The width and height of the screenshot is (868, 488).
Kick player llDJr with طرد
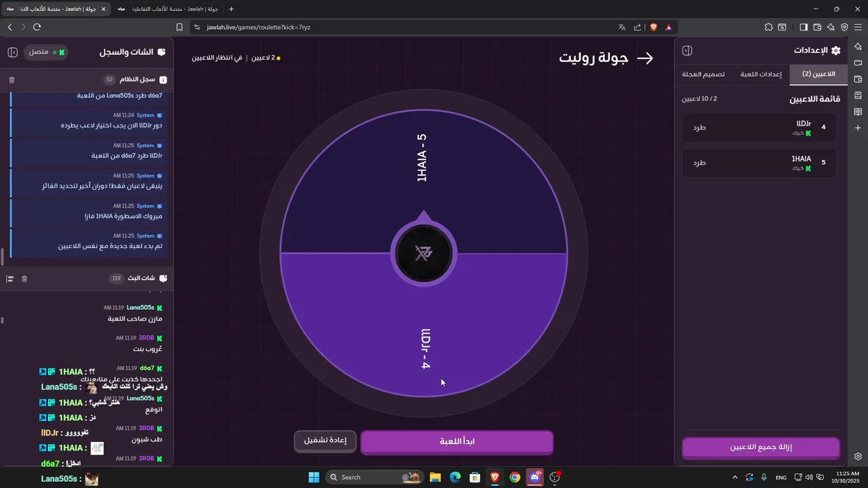[x=699, y=127]
